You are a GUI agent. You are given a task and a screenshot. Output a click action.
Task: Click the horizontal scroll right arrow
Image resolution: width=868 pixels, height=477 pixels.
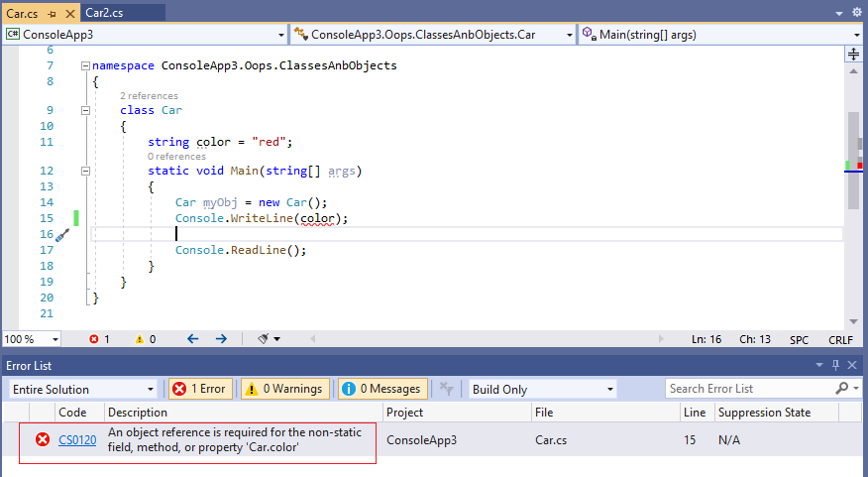[x=660, y=339]
